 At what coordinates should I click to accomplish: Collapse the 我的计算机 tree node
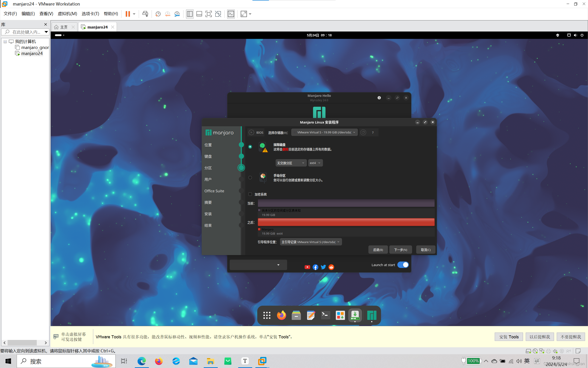[5, 42]
